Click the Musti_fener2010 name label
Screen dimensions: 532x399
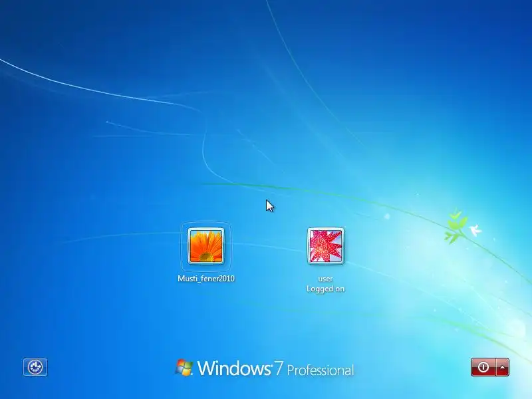click(206, 279)
